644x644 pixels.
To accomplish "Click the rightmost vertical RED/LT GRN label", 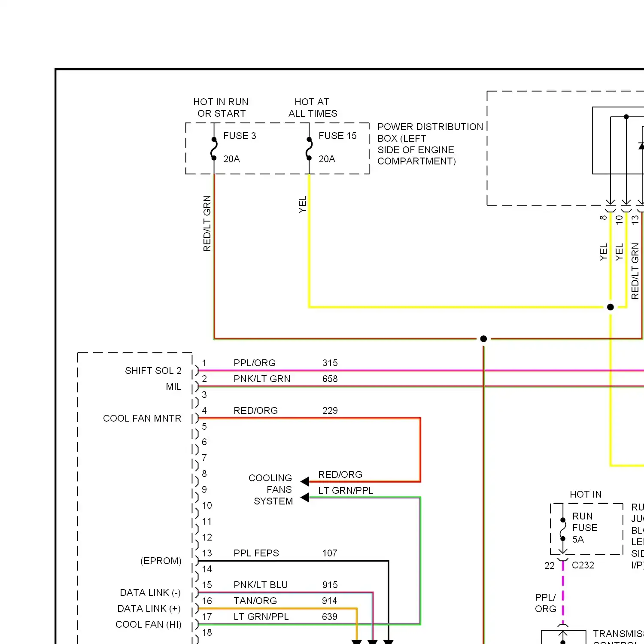I will (635, 271).
